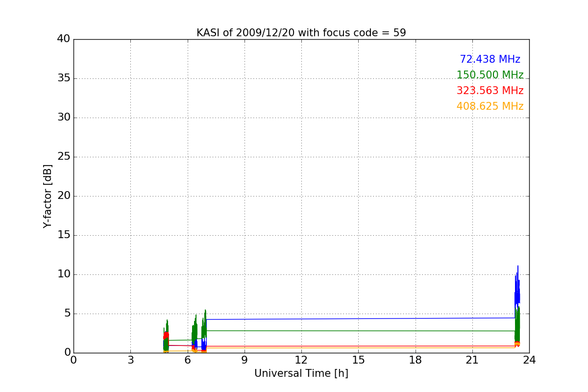Click the long flat blue line segment
The width and height of the screenshot is (588, 392).
click(361, 318)
